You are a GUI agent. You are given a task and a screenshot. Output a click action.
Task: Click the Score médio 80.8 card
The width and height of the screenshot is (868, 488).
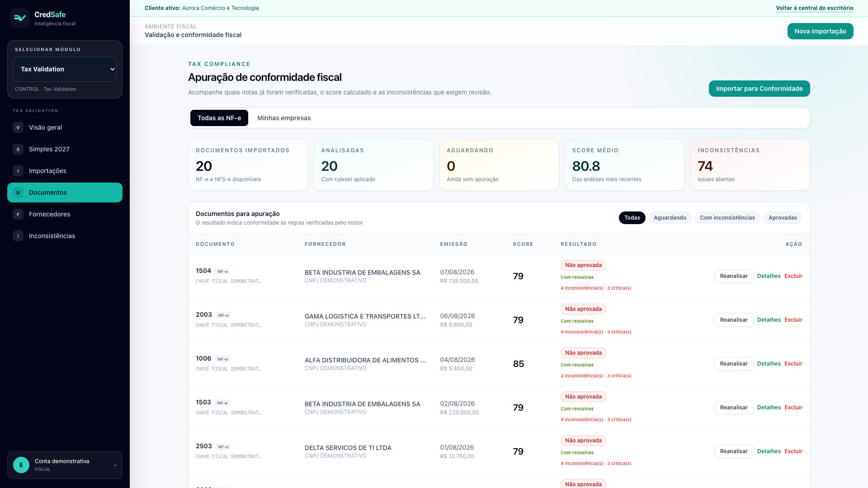624,165
